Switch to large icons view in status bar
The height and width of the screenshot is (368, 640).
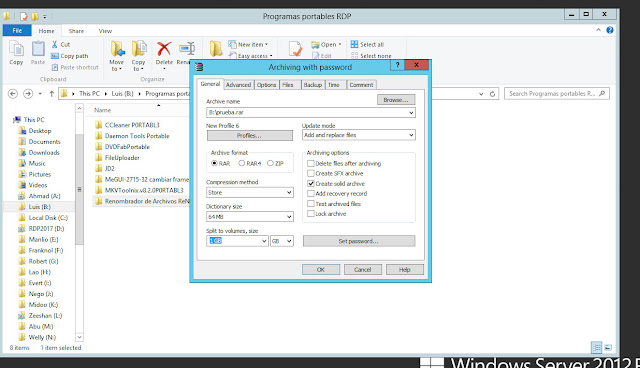click(x=608, y=348)
